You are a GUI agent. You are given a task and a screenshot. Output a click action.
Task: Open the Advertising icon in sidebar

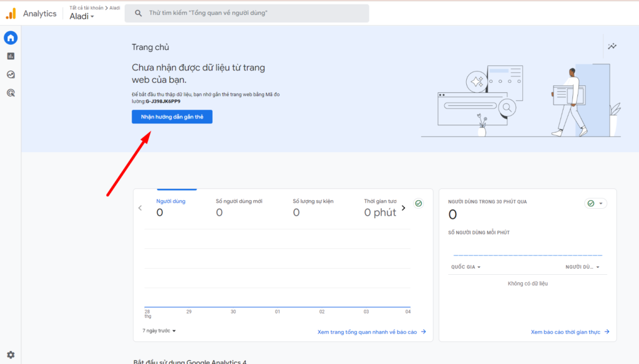(11, 93)
